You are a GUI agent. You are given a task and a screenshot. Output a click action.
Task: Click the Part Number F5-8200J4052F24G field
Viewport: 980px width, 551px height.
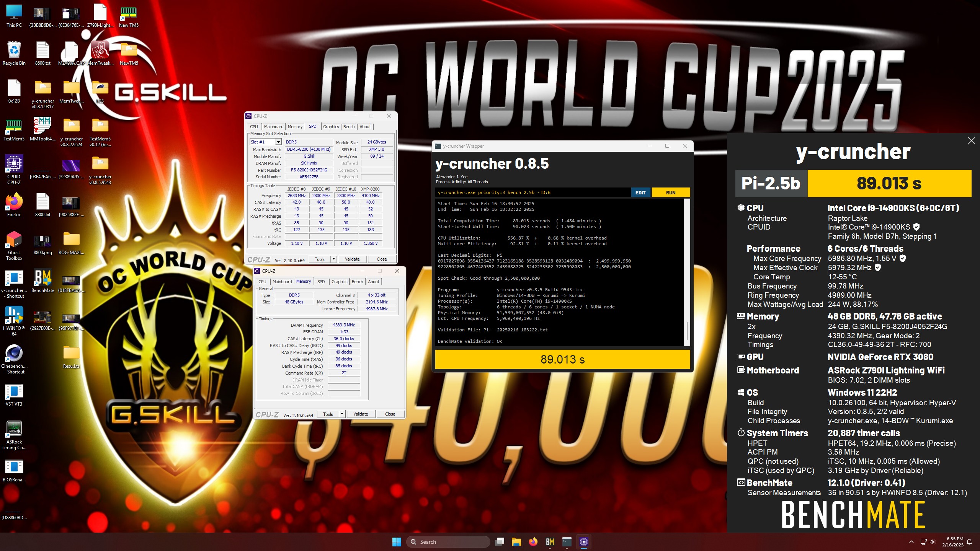pyautogui.click(x=309, y=170)
